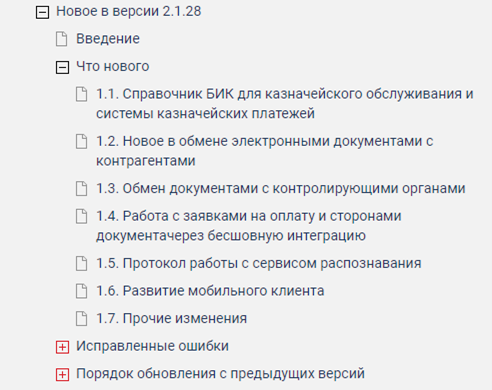This screenshot has height=390, width=492.
Task: Expand Порядок обновления с предыдущих версий
Action: click(62, 375)
